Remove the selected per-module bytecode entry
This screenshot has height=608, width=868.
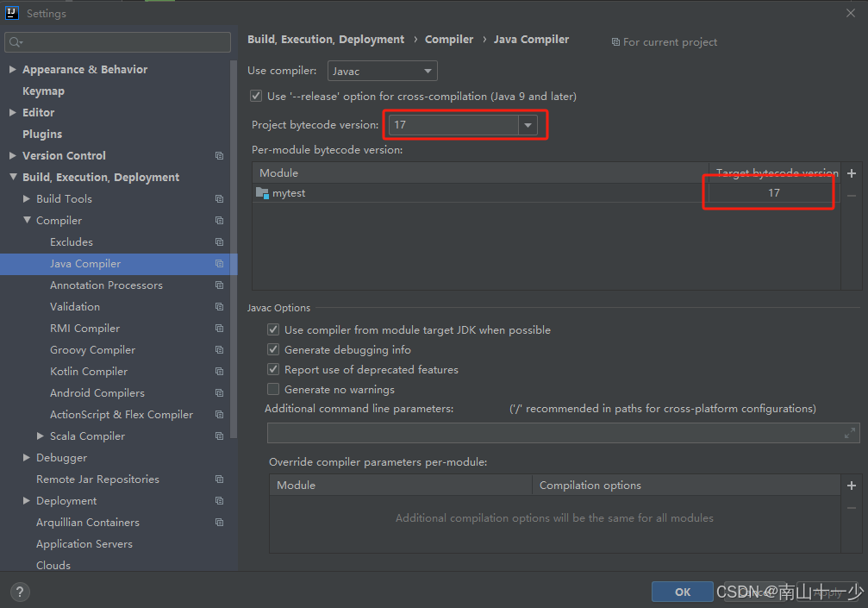[x=852, y=196]
